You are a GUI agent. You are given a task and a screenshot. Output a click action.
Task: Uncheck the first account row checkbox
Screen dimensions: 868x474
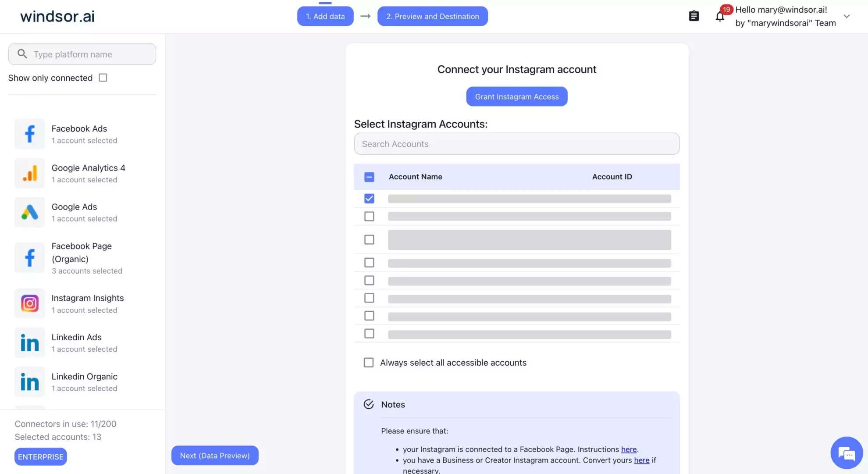[369, 198]
